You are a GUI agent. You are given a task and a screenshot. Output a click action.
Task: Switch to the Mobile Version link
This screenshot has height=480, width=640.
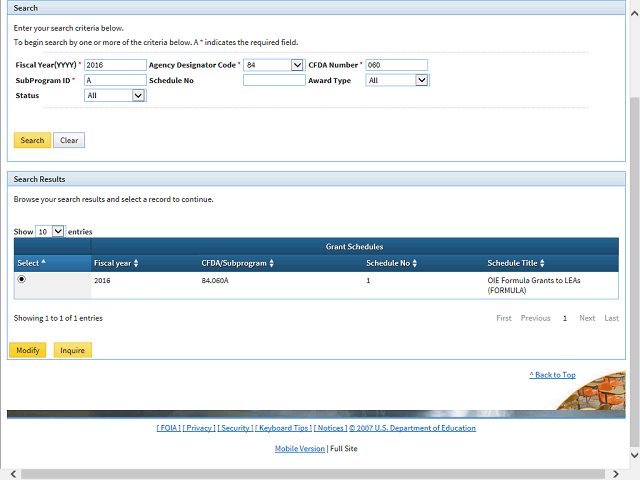click(300, 449)
